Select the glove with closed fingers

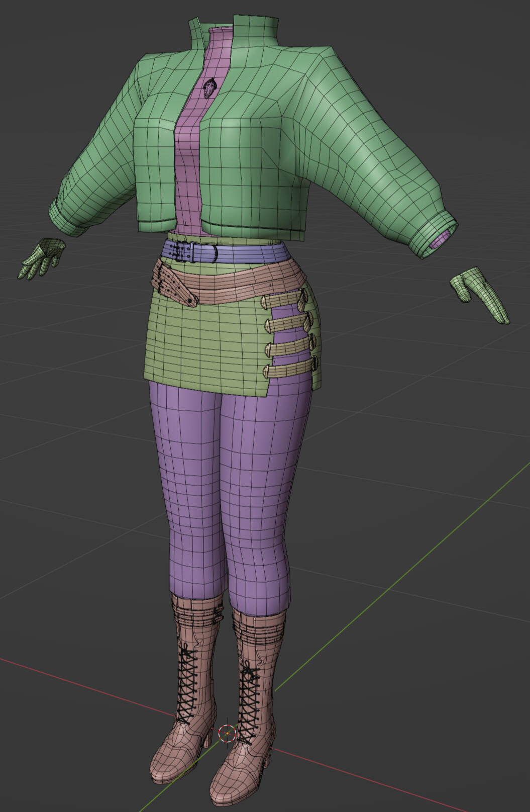click(479, 295)
